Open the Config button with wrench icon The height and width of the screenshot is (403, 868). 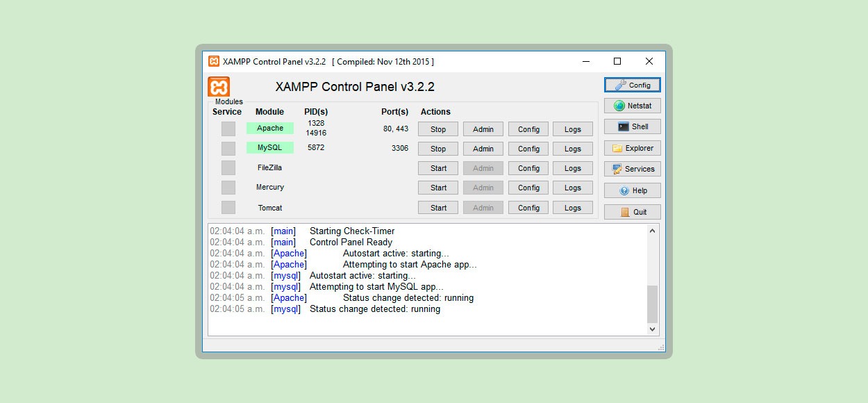632,85
